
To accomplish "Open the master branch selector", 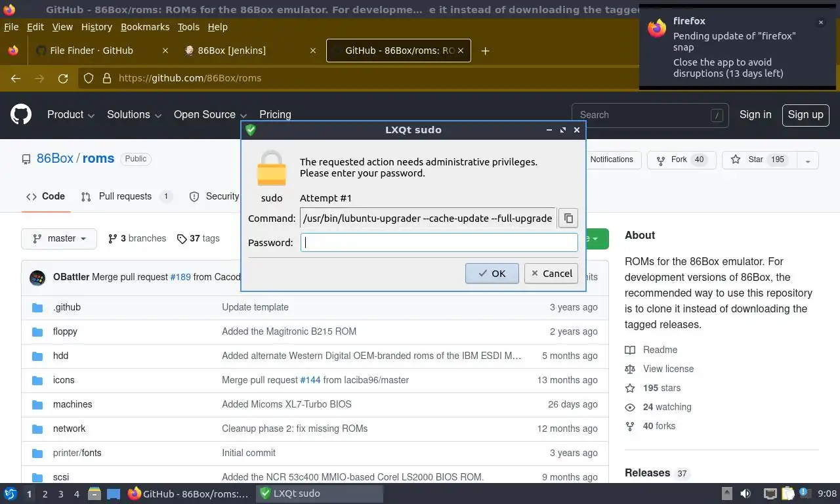I will click(x=59, y=238).
